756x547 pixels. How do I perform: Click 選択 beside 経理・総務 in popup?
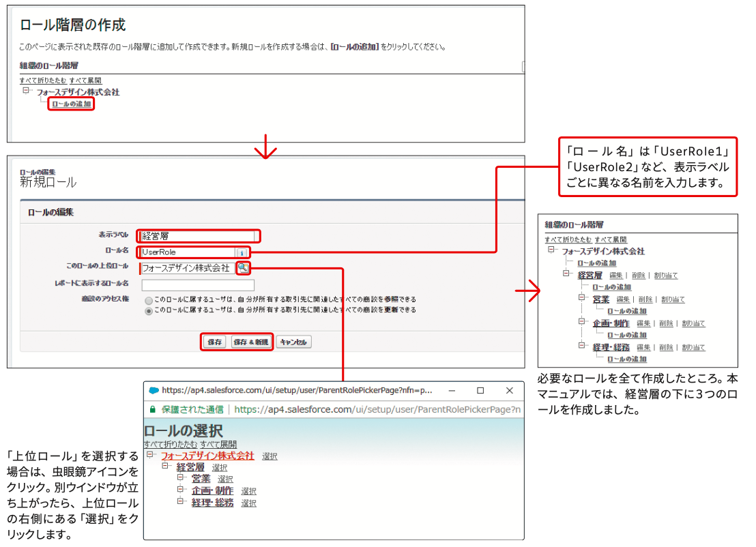[249, 503]
